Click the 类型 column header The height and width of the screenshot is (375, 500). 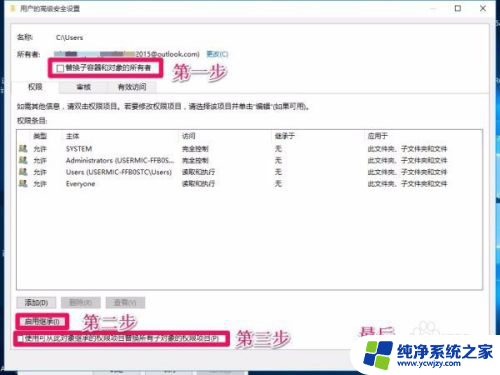[40, 136]
